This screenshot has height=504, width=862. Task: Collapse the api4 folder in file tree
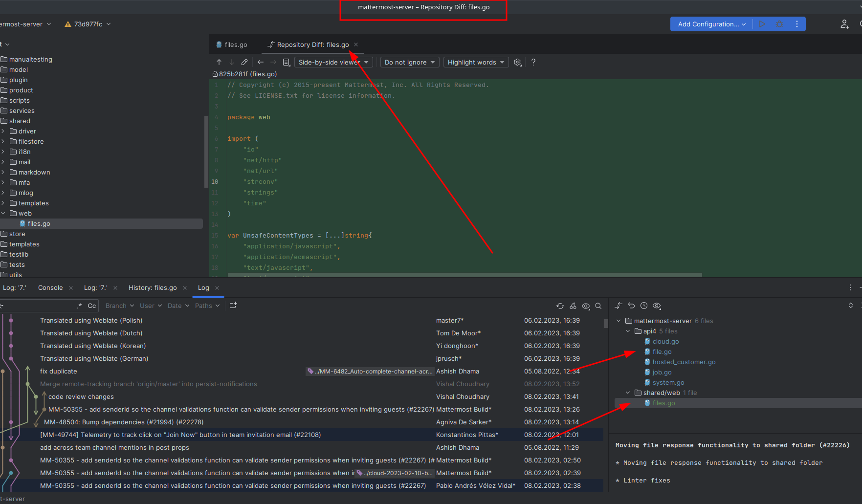628,331
